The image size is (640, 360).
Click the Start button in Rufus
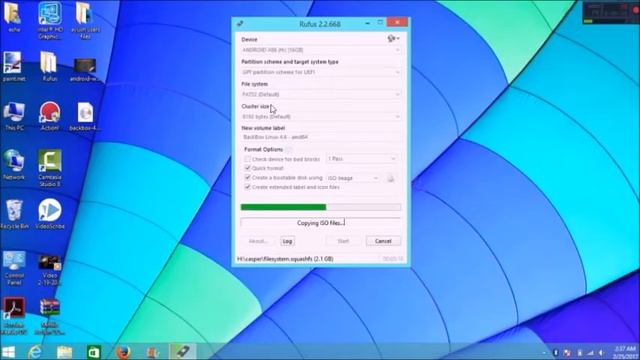pyautogui.click(x=343, y=241)
